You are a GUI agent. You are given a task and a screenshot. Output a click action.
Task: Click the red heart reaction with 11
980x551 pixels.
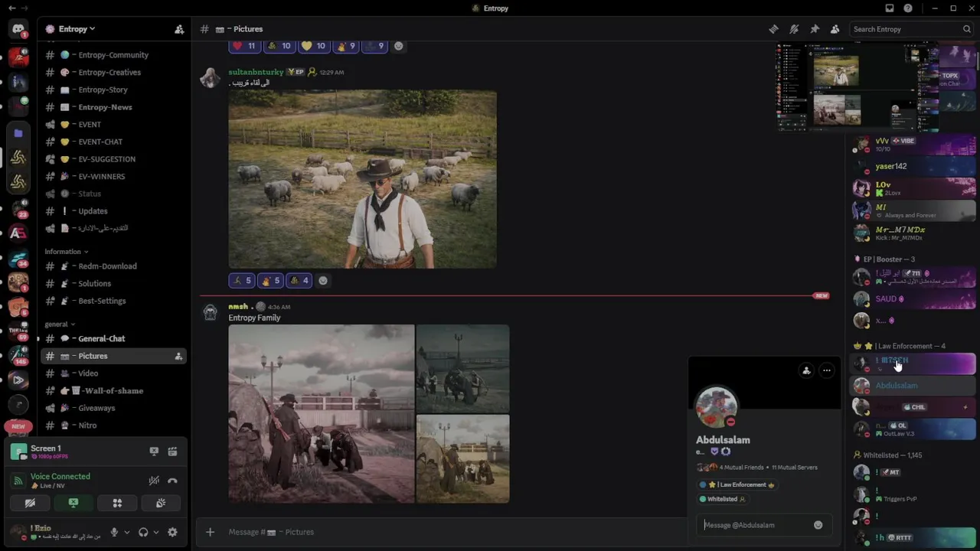point(245,46)
